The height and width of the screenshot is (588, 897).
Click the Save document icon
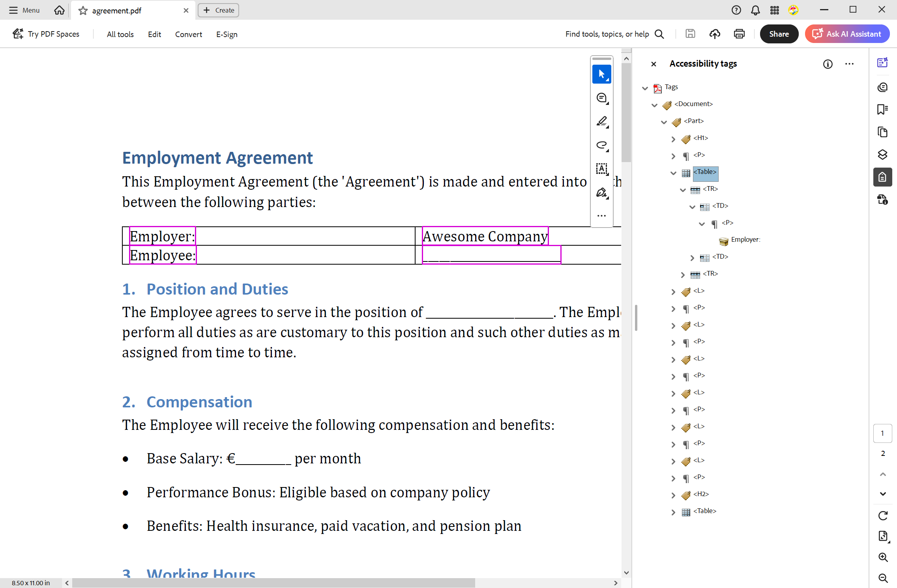pos(690,34)
